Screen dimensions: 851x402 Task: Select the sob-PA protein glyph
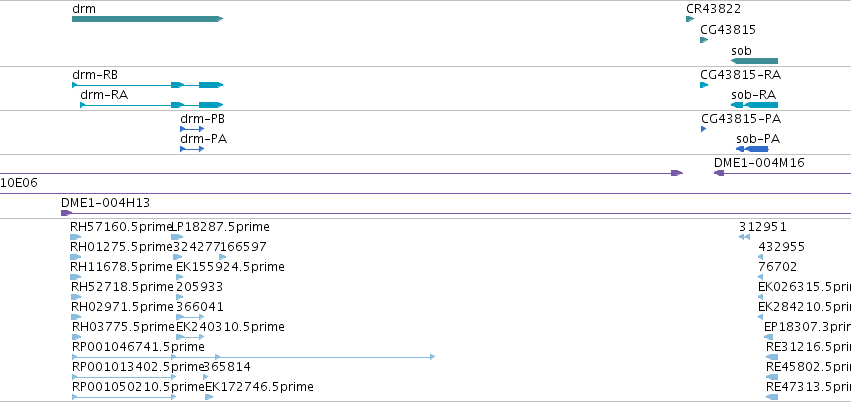pos(752,149)
